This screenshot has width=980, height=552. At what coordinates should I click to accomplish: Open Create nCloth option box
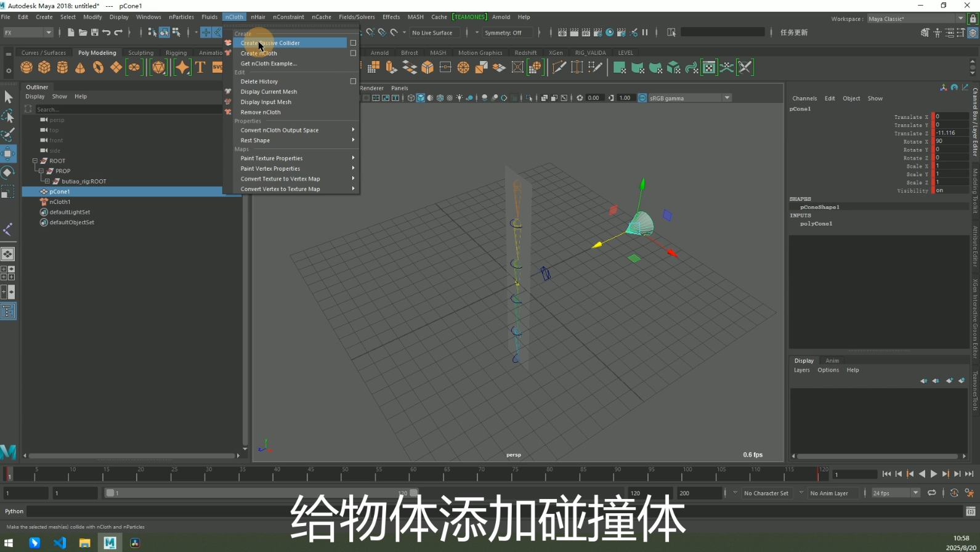point(353,54)
